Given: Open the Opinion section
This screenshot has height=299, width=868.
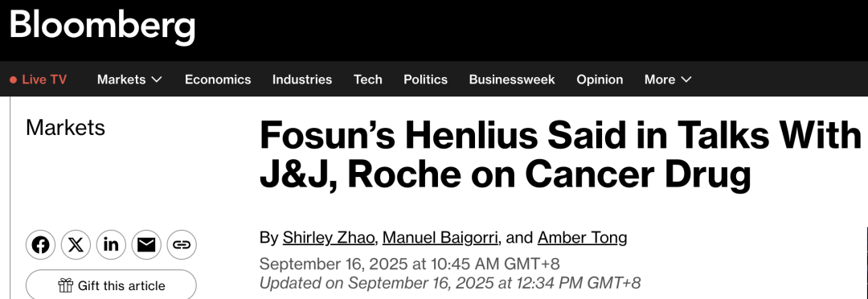Looking at the screenshot, I should (600, 80).
